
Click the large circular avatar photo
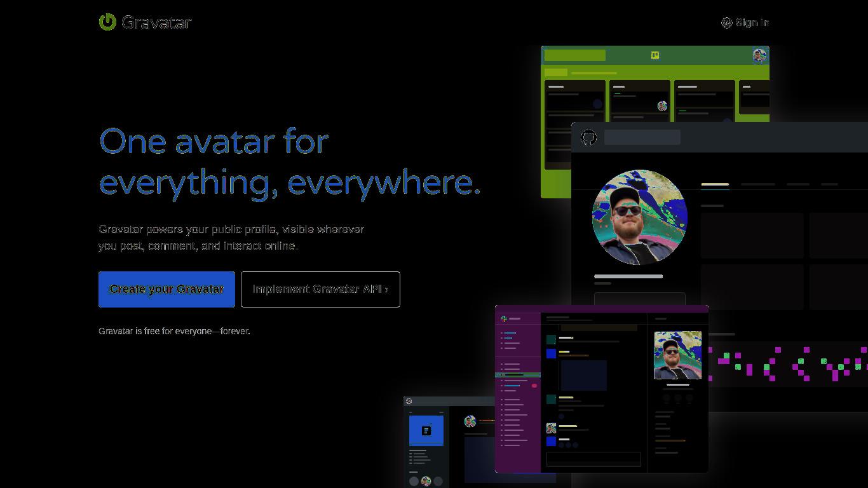pyautogui.click(x=639, y=217)
